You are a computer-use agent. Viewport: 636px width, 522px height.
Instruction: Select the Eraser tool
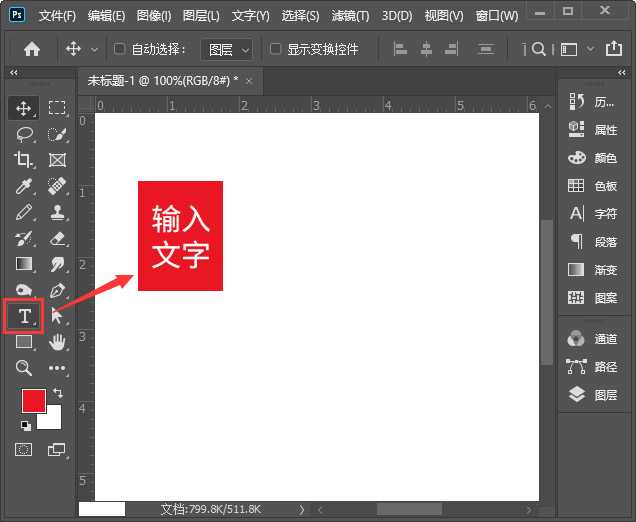(57, 238)
